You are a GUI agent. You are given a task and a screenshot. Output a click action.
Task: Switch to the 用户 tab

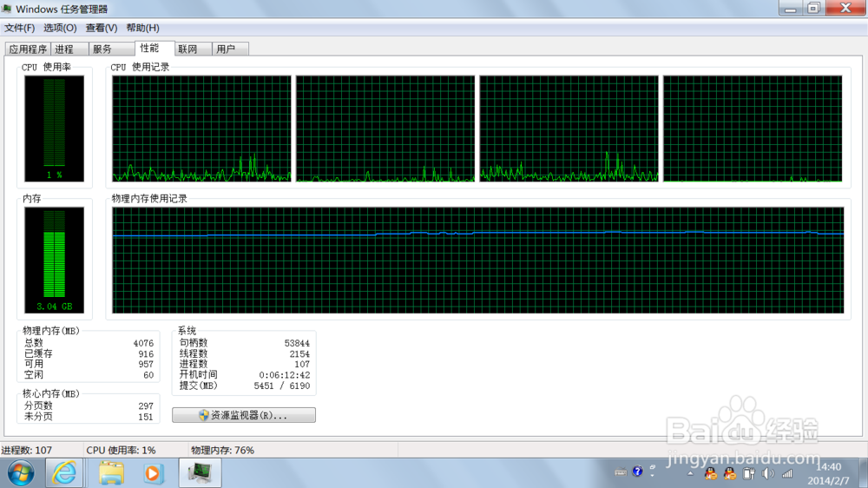230,49
